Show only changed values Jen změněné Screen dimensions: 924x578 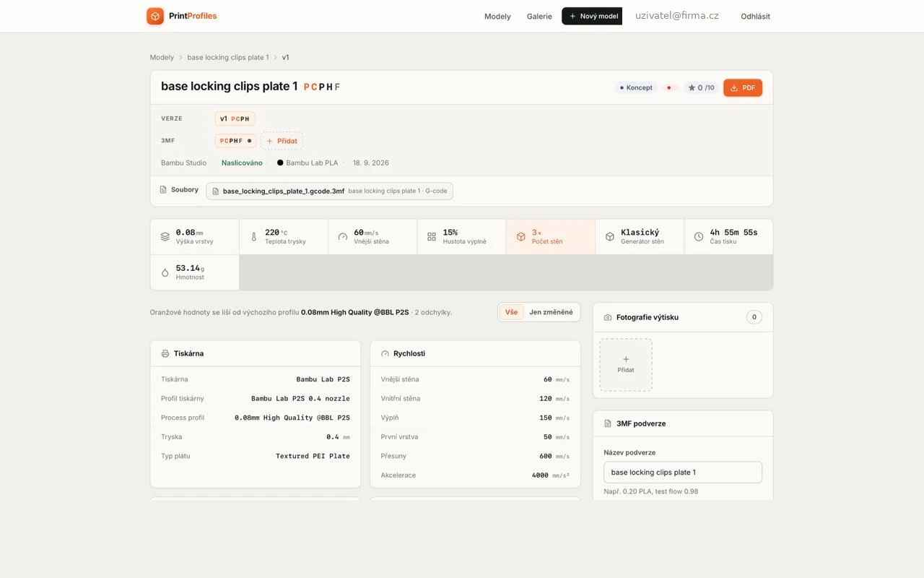point(551,312)
